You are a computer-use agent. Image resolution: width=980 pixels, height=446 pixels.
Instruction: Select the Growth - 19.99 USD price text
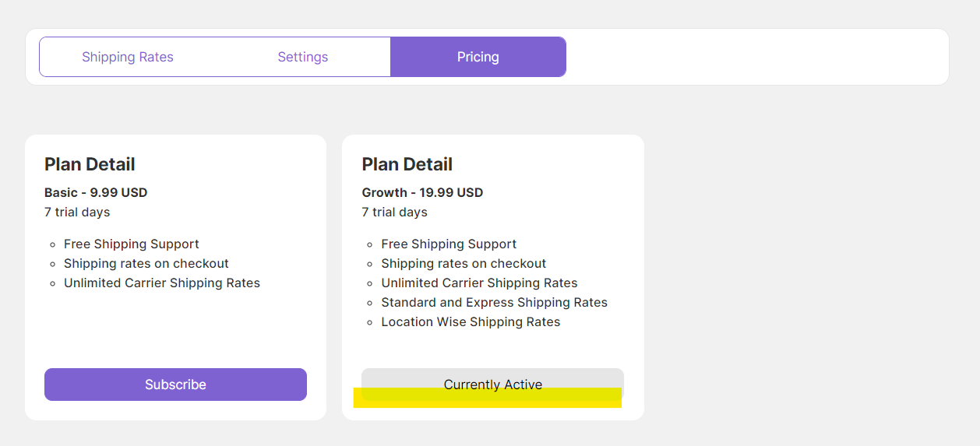click(422, 192)
